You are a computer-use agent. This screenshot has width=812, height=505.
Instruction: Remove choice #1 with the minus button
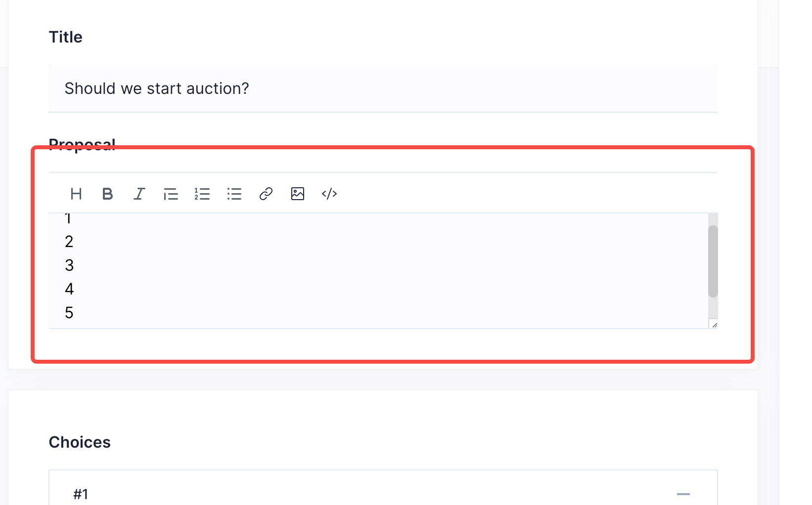click(684, 493)
